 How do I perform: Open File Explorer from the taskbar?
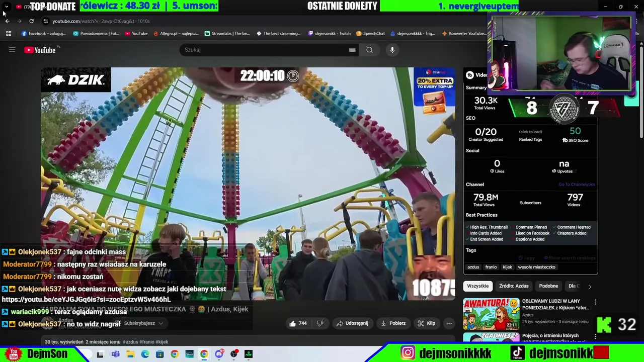click(130, 354)
